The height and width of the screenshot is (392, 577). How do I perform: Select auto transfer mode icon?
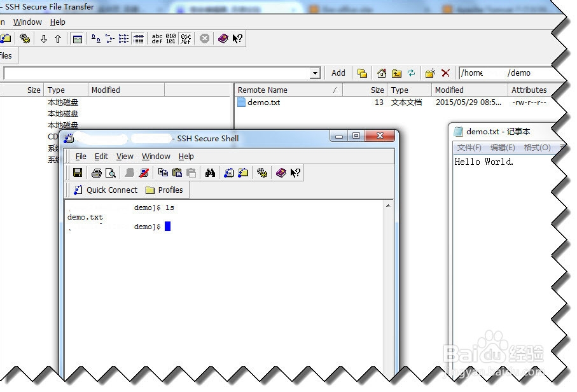click(x=186, y=38)
